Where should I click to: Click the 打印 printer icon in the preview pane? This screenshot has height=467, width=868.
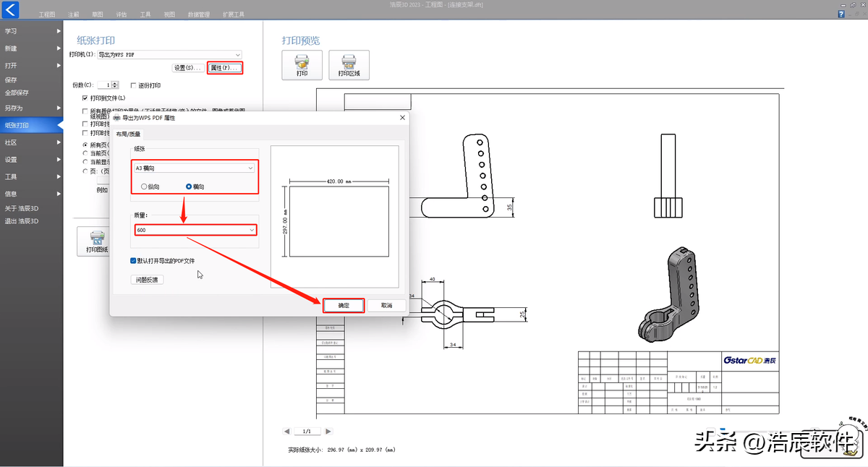302,65
